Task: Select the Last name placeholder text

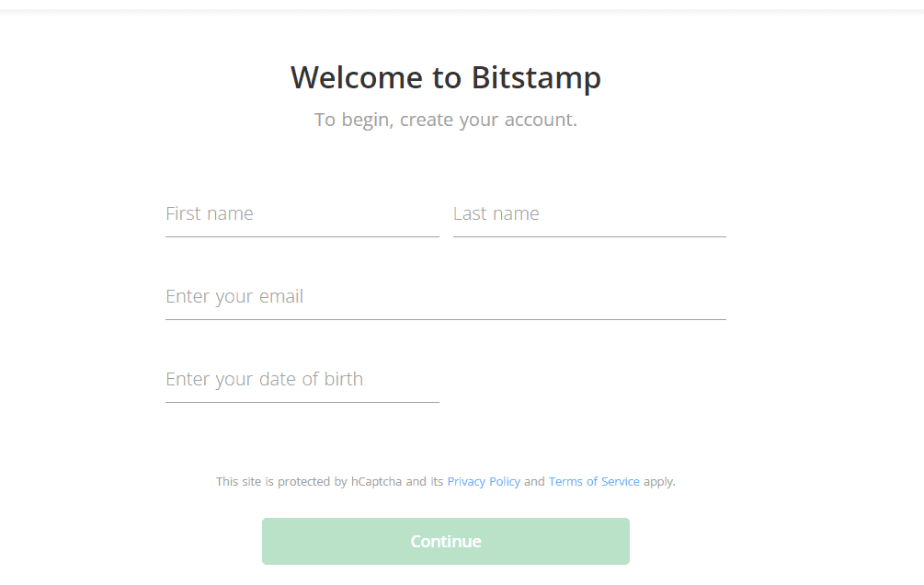Action: pyautogui.click(x=496, y=213)
